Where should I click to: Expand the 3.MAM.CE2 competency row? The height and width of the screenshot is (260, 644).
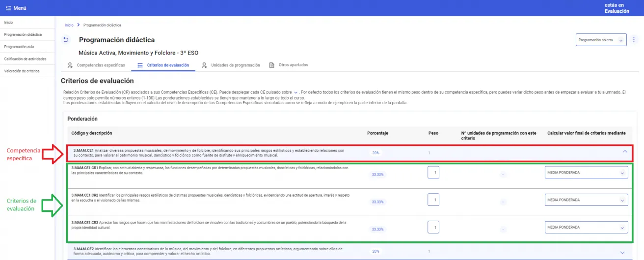click(622, 252)
